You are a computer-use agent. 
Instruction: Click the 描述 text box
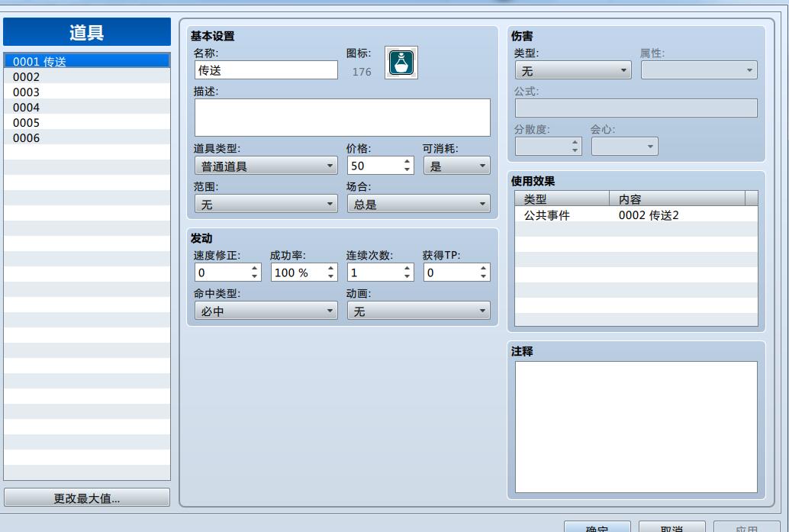point(342,118)
